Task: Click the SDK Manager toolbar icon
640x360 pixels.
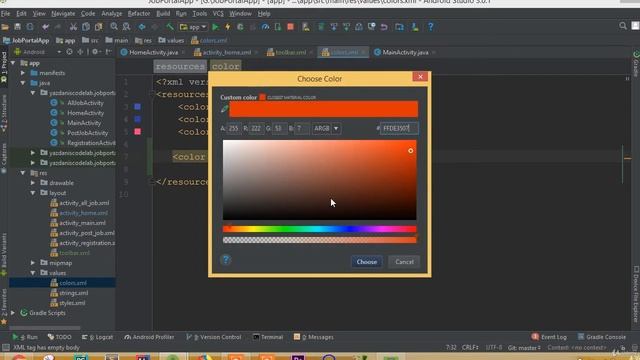Action: pyautogui.click(x=415, y=27)
